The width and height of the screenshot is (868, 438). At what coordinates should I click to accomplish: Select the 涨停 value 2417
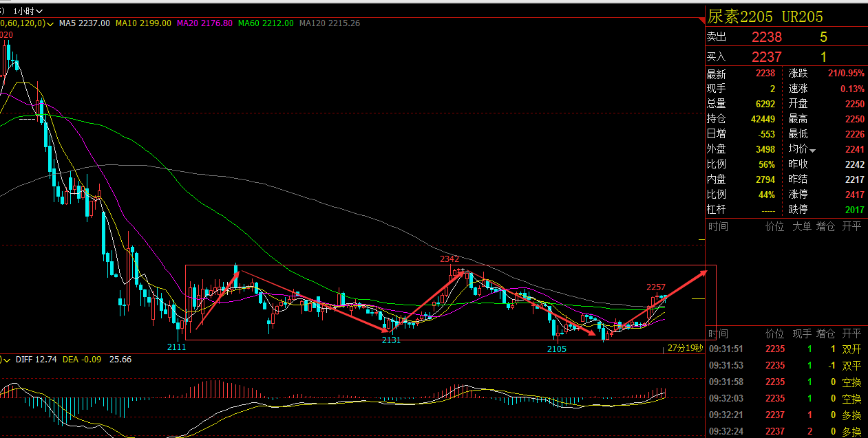click(855, 194)
